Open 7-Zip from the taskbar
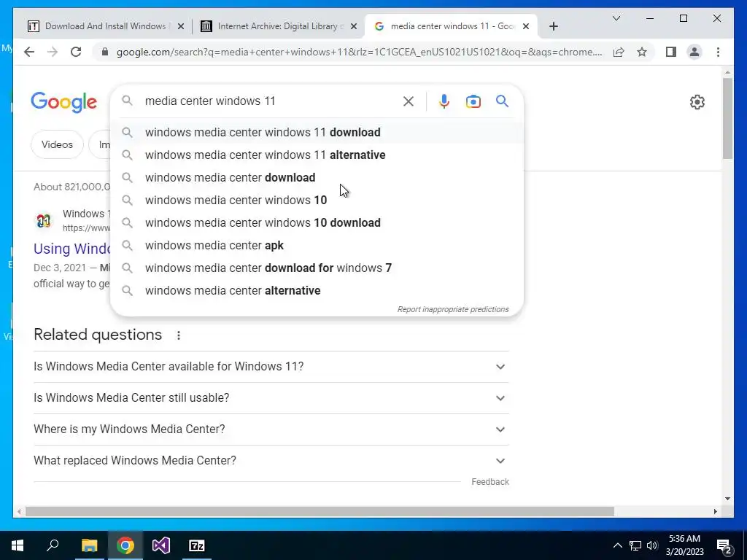Image resolution: width=747 pixels, height=560 pixels. click(x=197, y=545)
